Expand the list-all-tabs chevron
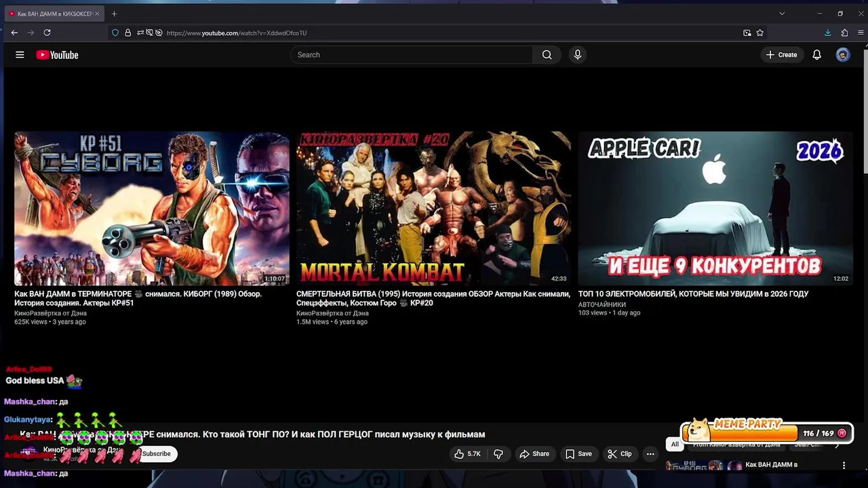This screenshot has width=868, height=488. pos(781,14)
